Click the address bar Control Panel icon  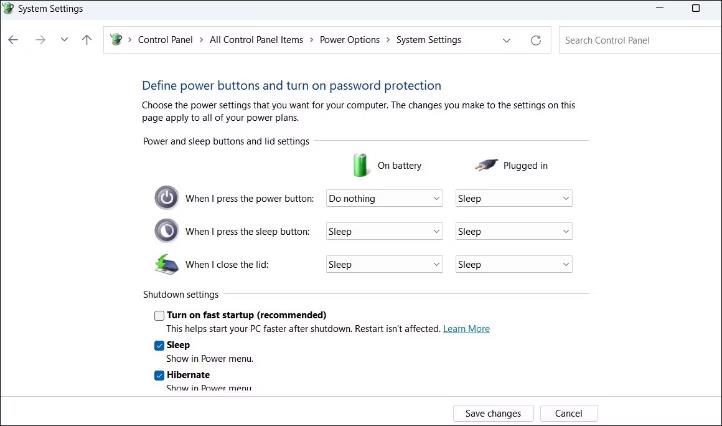pos(116,40)
